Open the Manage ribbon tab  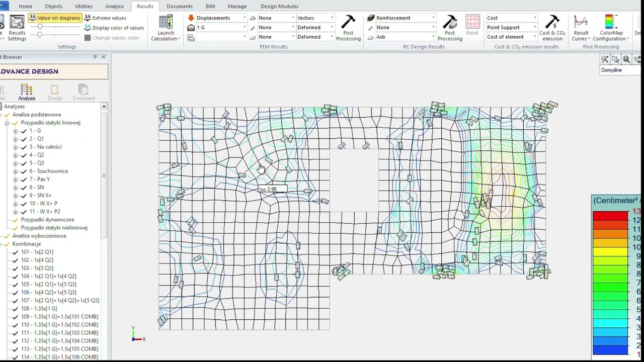point(237,6)
